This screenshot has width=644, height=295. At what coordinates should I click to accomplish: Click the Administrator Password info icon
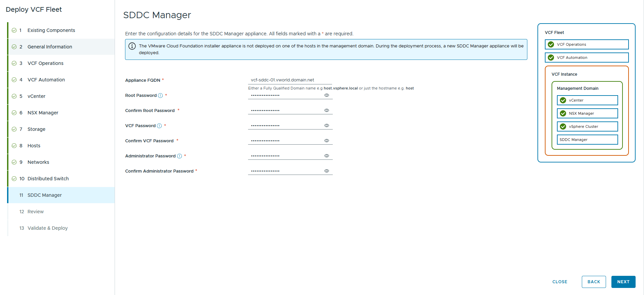tap(179, 156)
